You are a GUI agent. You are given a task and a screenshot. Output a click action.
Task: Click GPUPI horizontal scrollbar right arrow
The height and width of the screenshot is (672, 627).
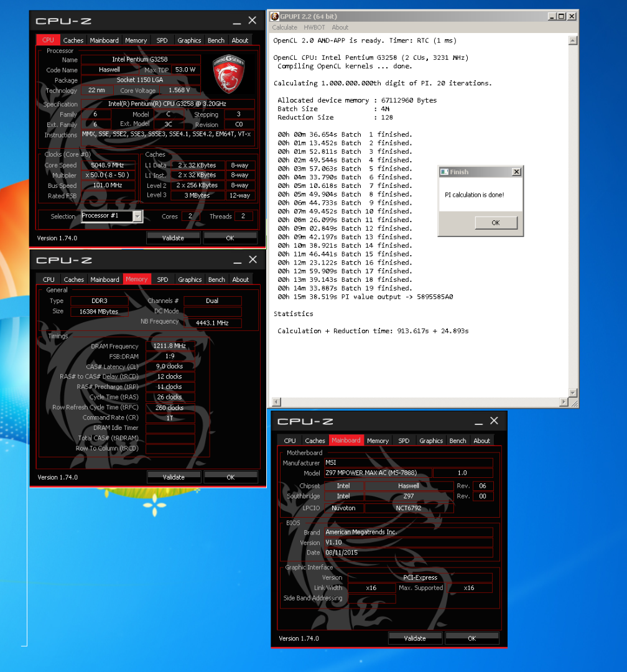pos(564,402)
